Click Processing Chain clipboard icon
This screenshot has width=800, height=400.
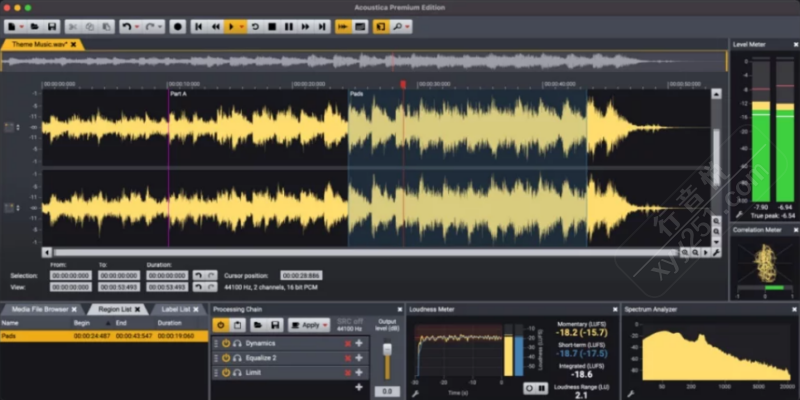pos(237,325)
